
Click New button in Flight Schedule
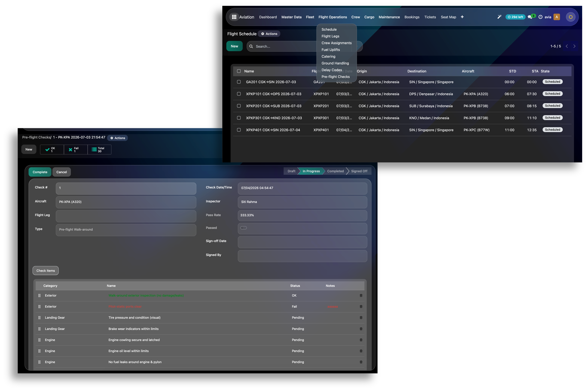[234, 46]
